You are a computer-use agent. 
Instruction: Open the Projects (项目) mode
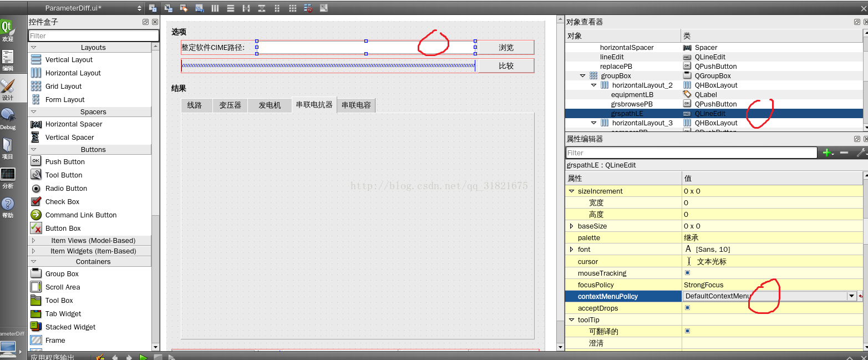(7, 149)
